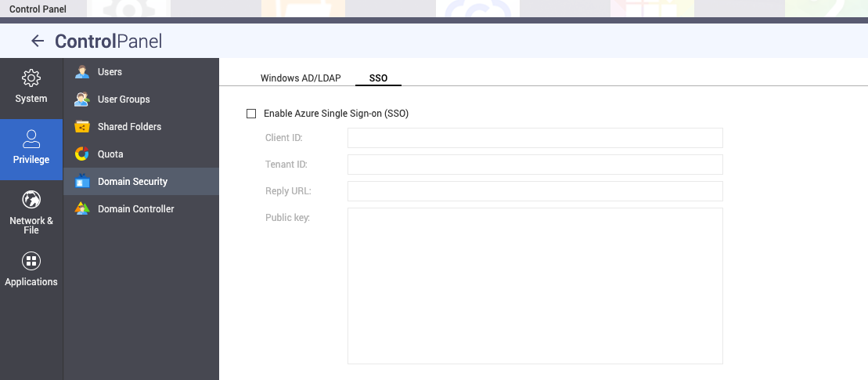This screenshot has width=868, height=380.
Task: Open the Domain Controller page
Action: coord(135,209)
